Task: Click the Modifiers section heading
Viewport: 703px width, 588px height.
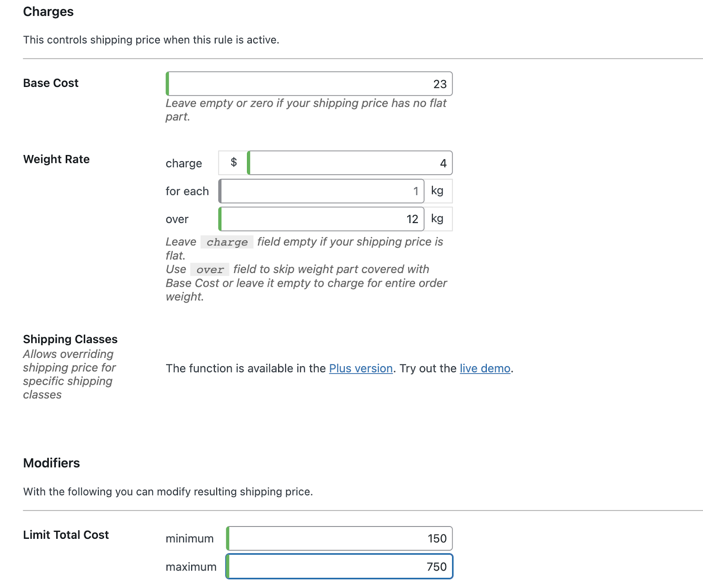Action: (51, 463)
